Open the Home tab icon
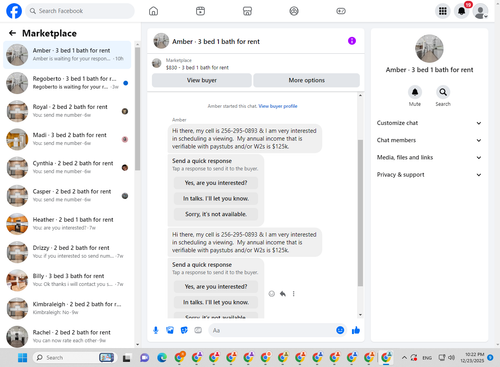 coord(153,11)
